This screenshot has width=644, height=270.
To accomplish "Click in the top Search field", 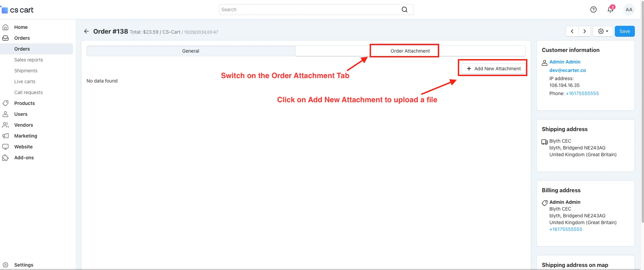I will [309, 10].
